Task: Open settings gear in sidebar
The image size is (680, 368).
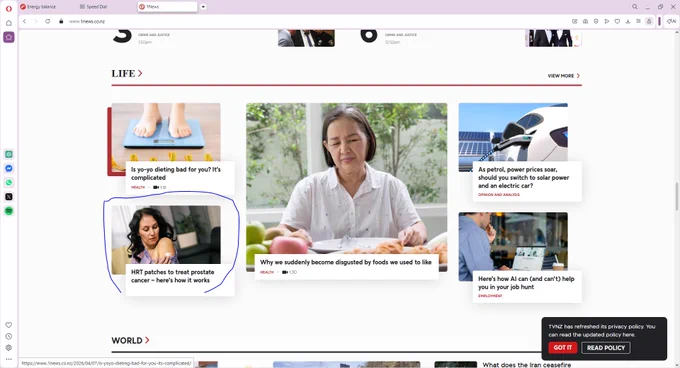Action: (9, 348)
